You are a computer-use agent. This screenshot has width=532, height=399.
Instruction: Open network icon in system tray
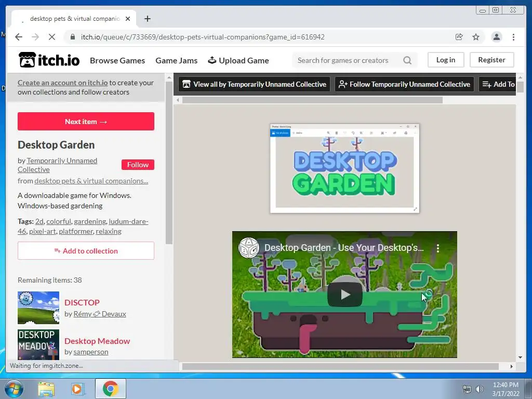467,389
